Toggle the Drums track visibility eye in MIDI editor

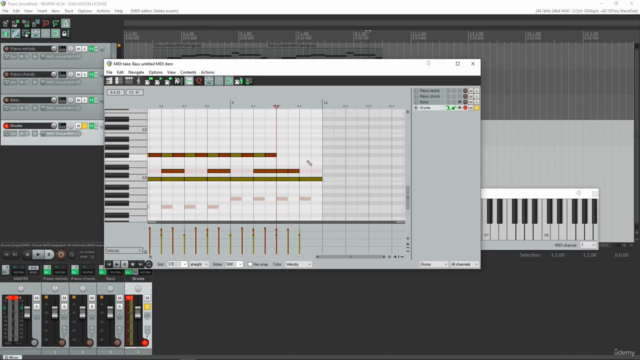460,108
